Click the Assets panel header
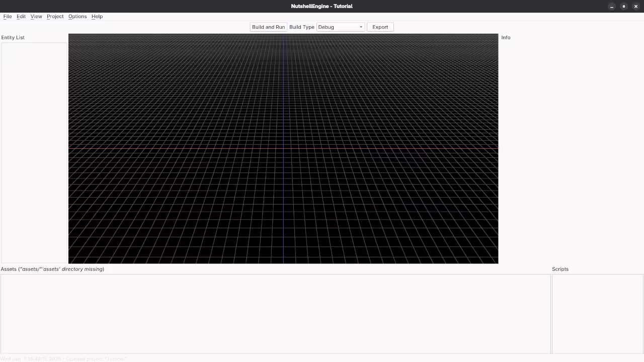The height and width of the screenshot is (362, 644). pyautogui.click(x=52, y=269)
